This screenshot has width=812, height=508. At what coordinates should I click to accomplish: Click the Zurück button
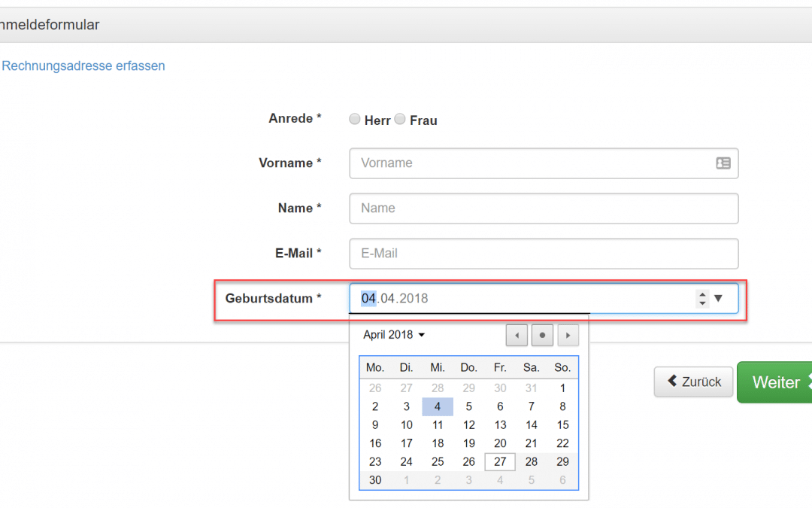coord(693,382)
